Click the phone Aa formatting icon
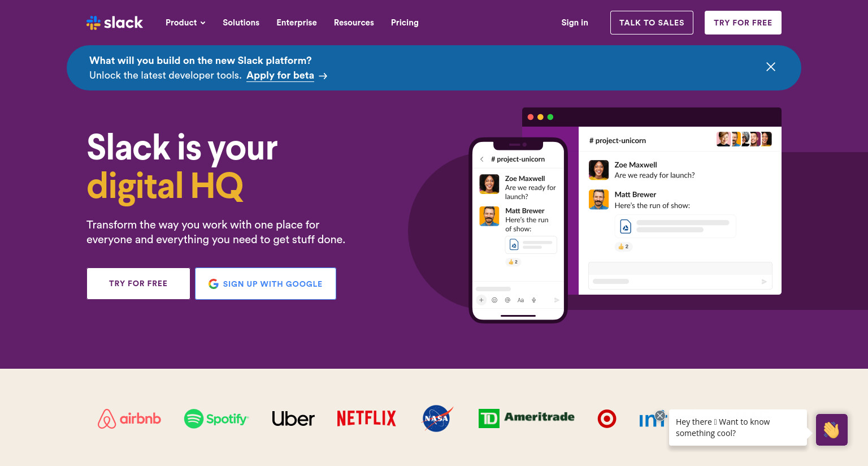This screenshot has height=466, width=868. [520, 300]
